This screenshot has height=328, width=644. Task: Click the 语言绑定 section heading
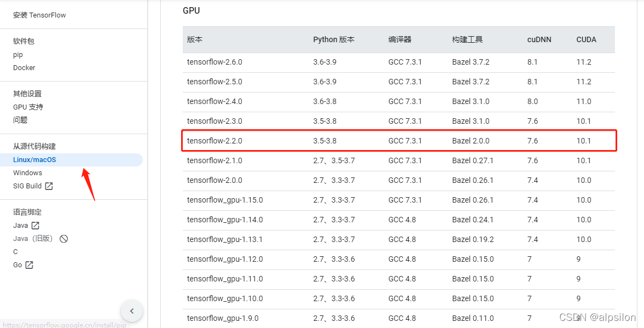coord(27,212)
